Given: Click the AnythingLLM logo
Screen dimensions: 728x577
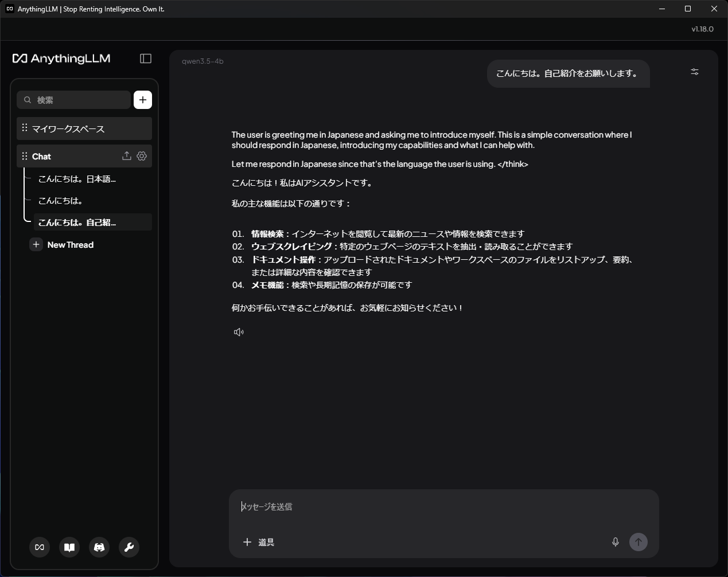Looking at the screenshot, I should point(61,59).
